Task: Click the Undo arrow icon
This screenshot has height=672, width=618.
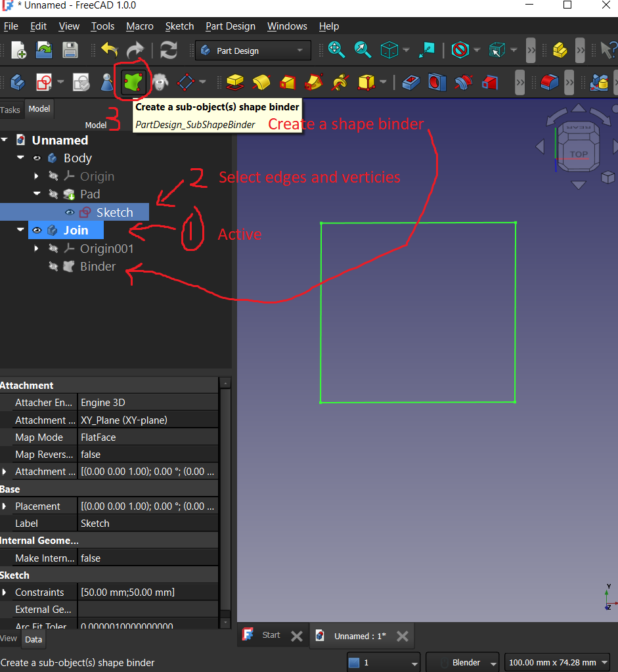Action: pyautogui.click(x=109, y=50)
